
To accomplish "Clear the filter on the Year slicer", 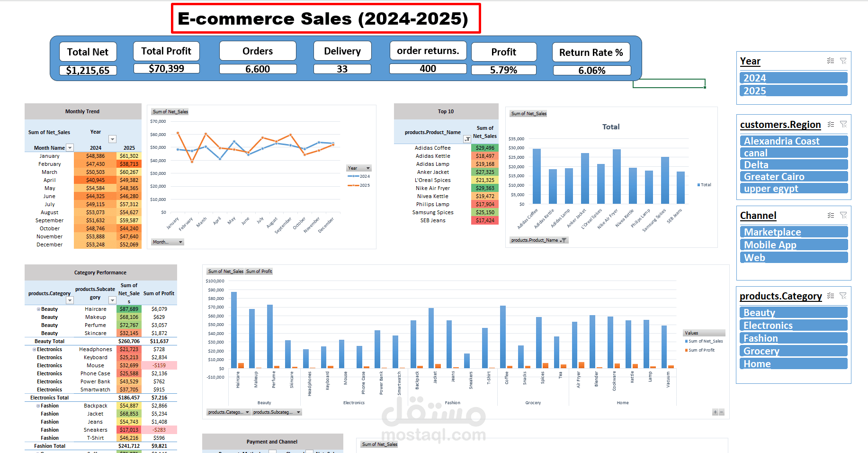I will click(843, 61).
